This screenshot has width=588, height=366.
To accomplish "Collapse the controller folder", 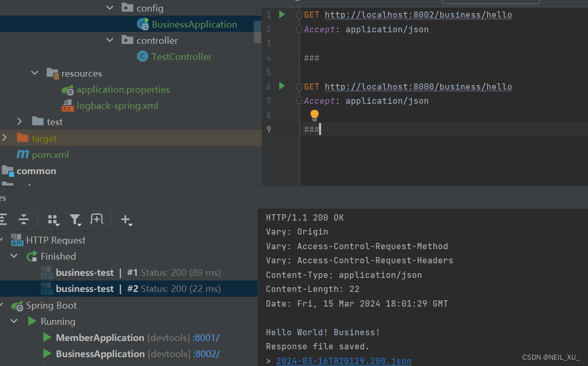I will [110, 40].
